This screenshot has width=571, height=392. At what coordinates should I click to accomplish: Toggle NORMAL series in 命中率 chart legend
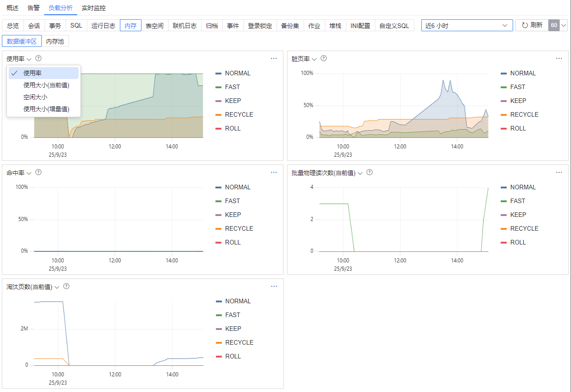233,187
